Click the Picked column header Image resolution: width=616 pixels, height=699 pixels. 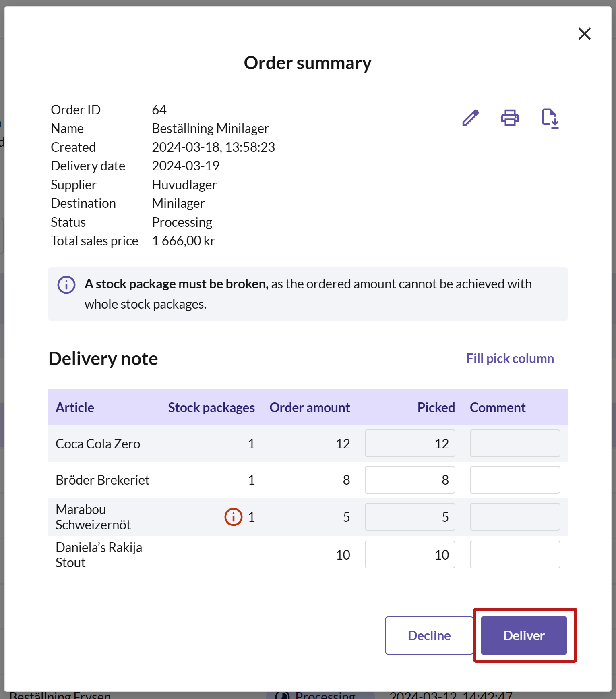(436, 408)
